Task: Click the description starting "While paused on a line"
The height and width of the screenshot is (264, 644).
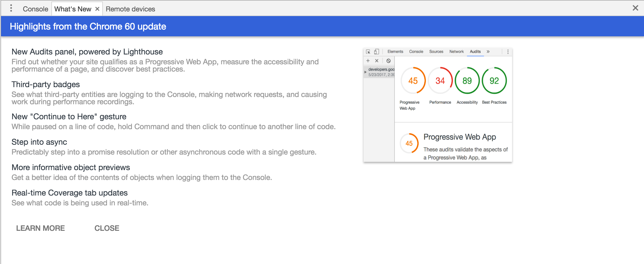Action: coord(174,127)
